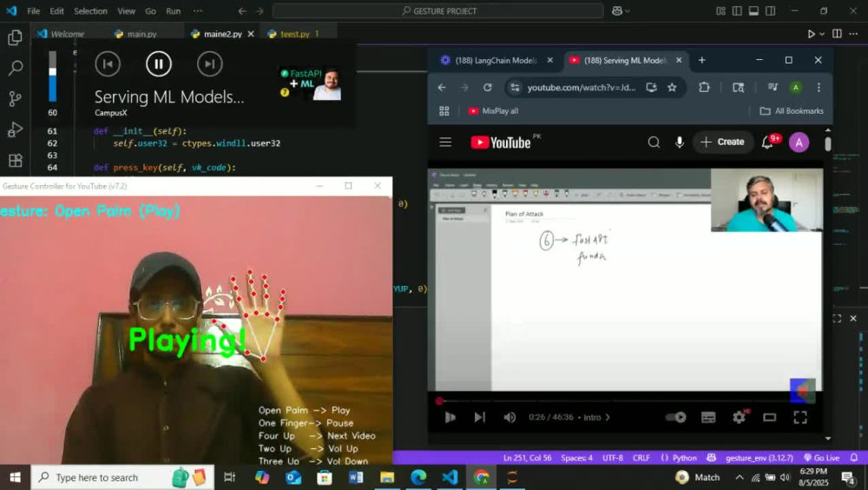Open the Extensions view in VS Code
Viewport: 868px width, 490px height.
(15, 160)
